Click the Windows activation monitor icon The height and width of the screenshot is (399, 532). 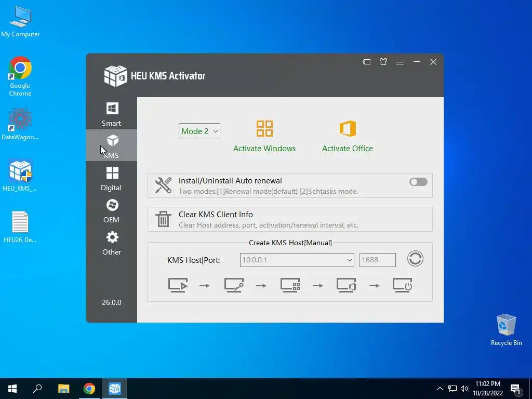click(x=290, y=285)
